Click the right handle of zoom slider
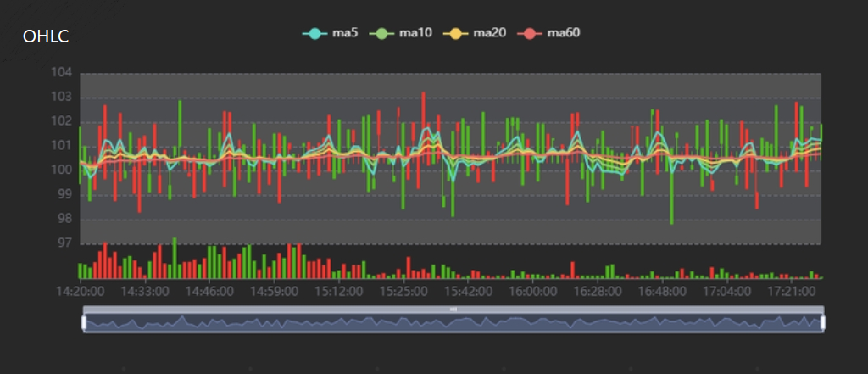The height and width of the screenshot is (374, 868). (x=822, y=322)
